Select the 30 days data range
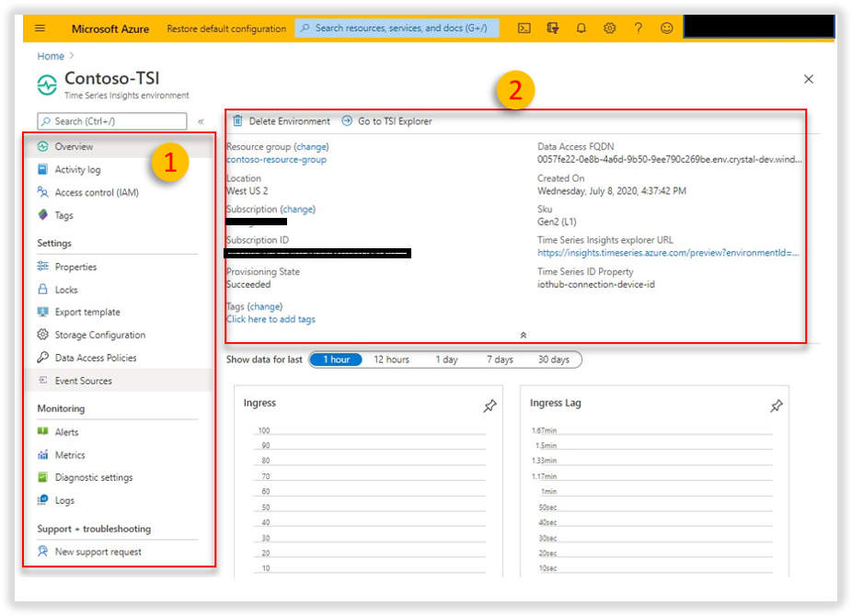The image size is (852, 616). [x=555, y=359]
